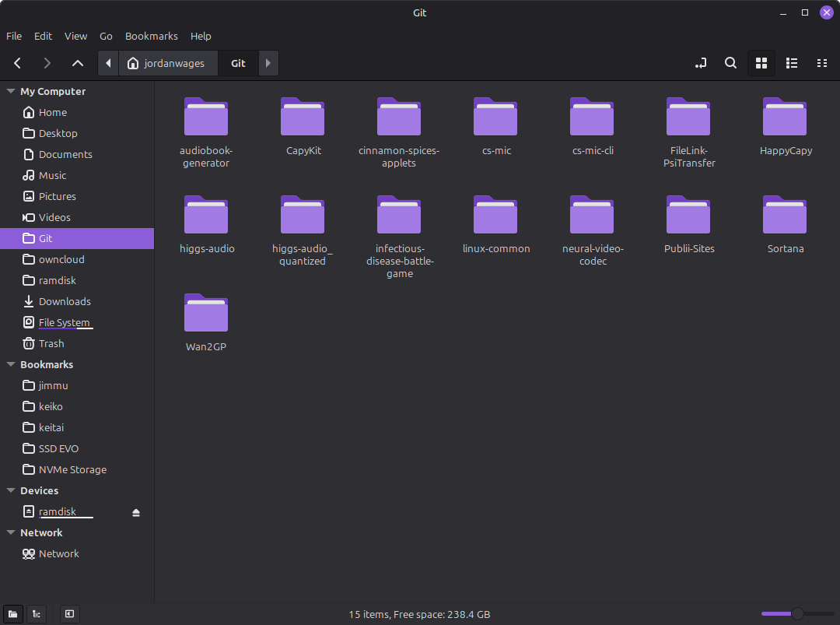The width and height of the screenshot is (840, 625).
Task: Hide the sidebar pane
Action: [70, 614]
